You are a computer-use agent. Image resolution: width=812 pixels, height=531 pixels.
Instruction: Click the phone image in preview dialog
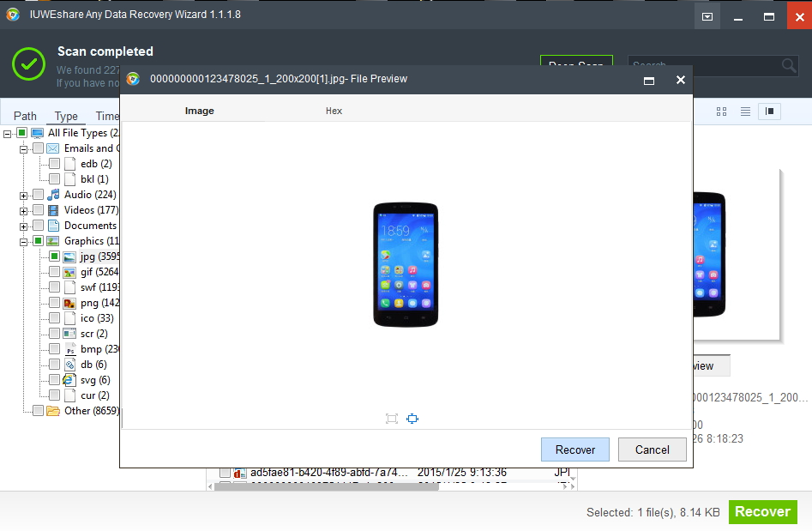point(406,265)
